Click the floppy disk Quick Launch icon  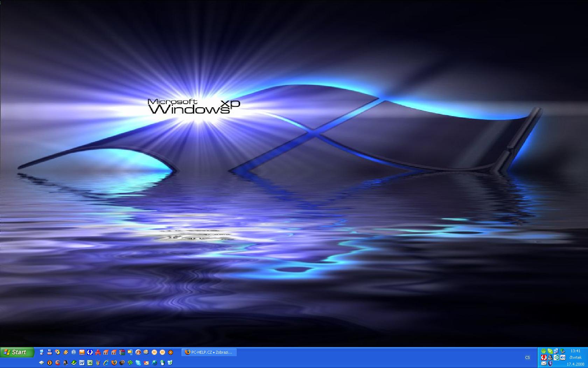49,352
